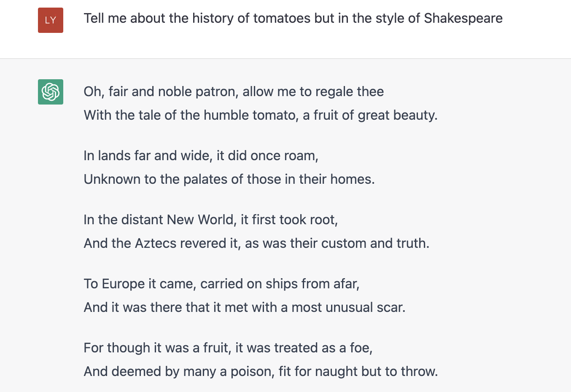The height and width of the screenshot is (392, 571).
Task: Click the green ChatGPT logo icon
Action: 51,92
